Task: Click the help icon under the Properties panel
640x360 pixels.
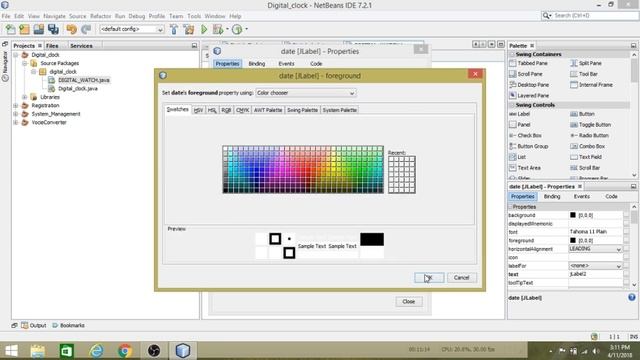Action: pyautogui.click(x=631, y=297)
